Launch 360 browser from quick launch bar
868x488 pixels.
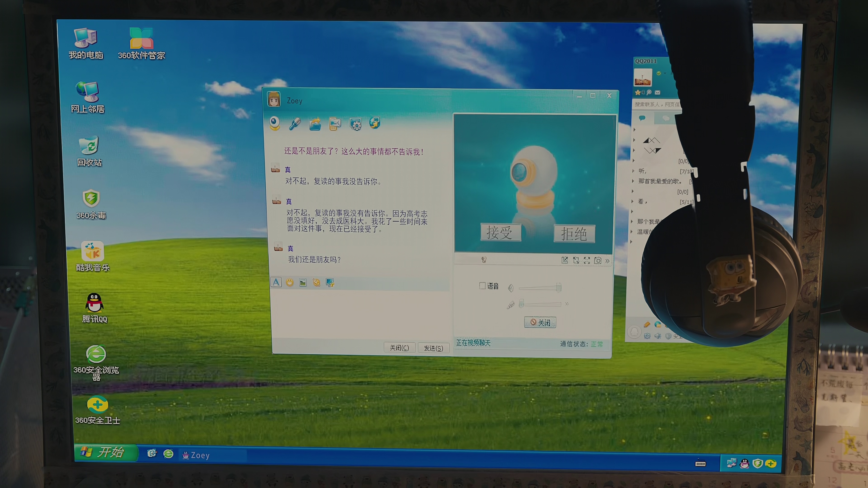point(168,454)
